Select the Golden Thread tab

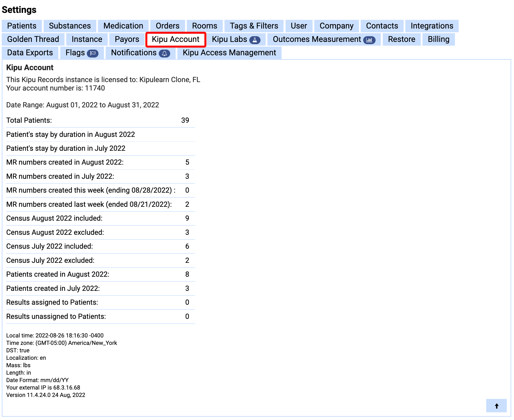tap(33, 39)
